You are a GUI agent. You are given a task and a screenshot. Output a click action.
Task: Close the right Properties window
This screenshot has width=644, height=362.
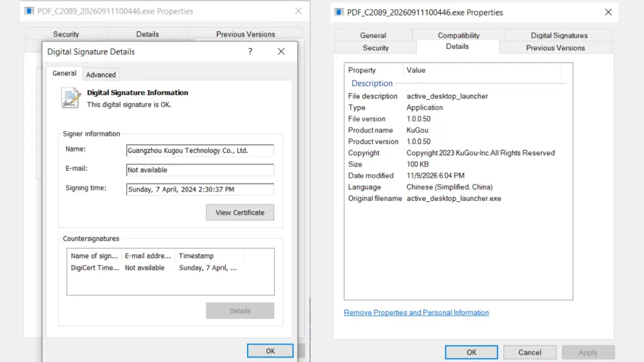click(608, 13)
